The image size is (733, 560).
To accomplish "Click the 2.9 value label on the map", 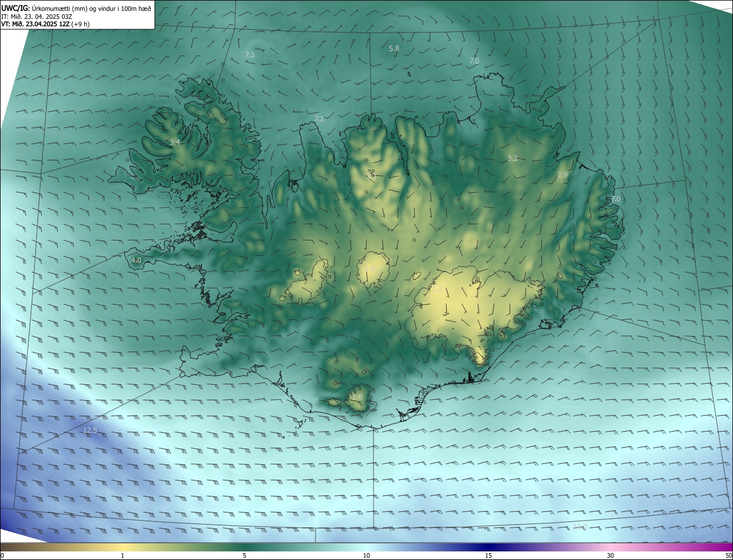I will click(562, 175).
